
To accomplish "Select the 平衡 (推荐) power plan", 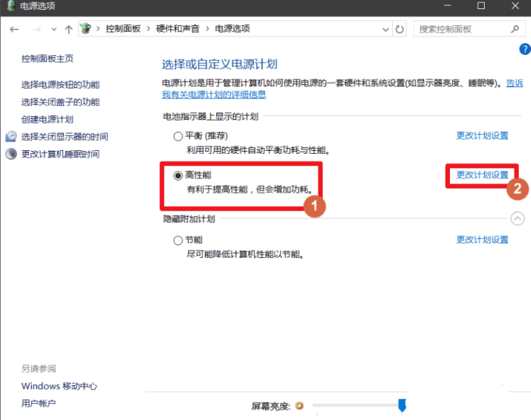I will (x=178, y=136).
